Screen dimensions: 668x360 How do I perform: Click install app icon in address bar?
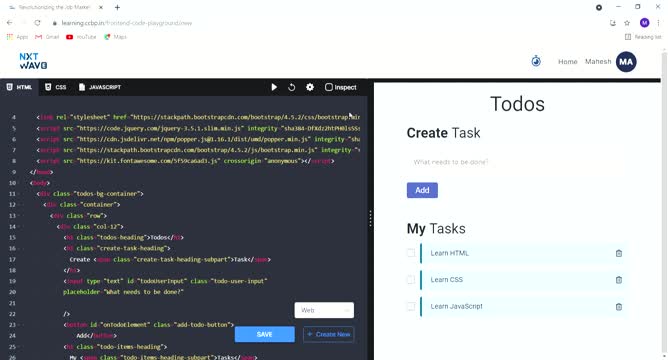pyautogui.click(x=613, y=23)
